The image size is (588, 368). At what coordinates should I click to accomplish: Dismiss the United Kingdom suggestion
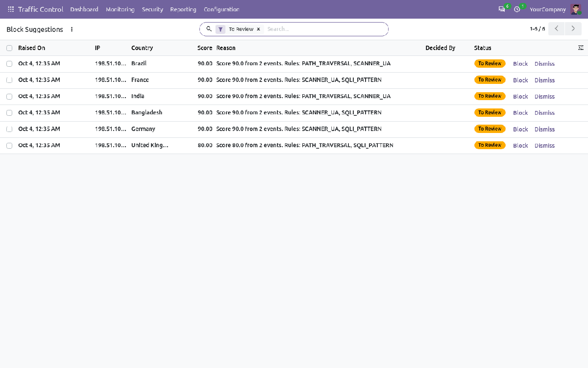(x=544, y=146)
